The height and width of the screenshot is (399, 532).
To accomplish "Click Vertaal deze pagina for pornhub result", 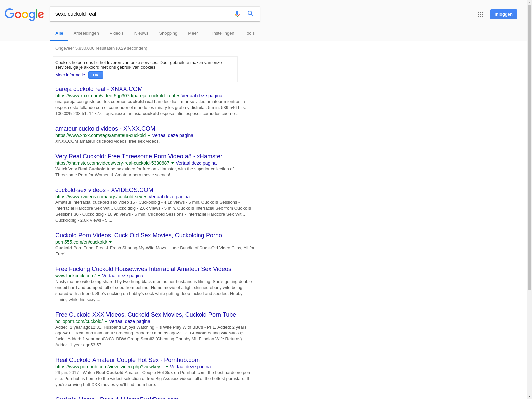I will 191,367.
